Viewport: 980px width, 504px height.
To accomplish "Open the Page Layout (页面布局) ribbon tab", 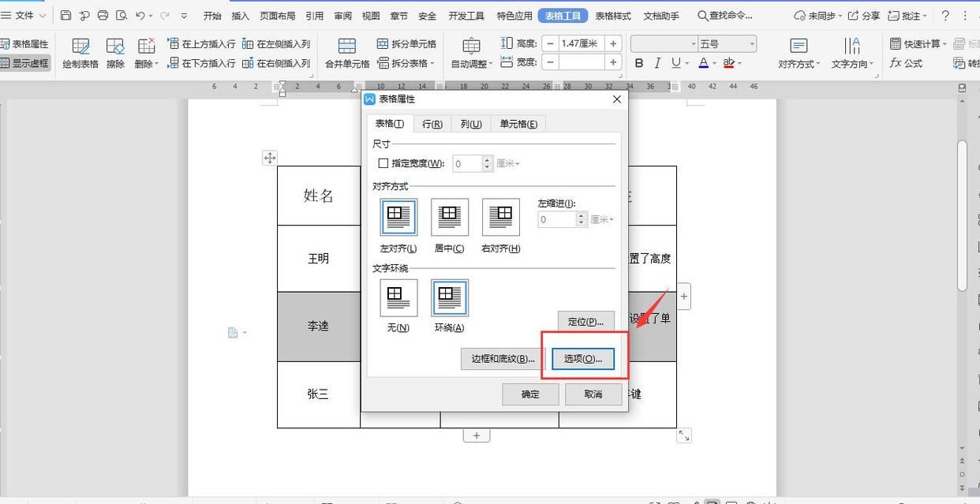I will tap(278, 16).
